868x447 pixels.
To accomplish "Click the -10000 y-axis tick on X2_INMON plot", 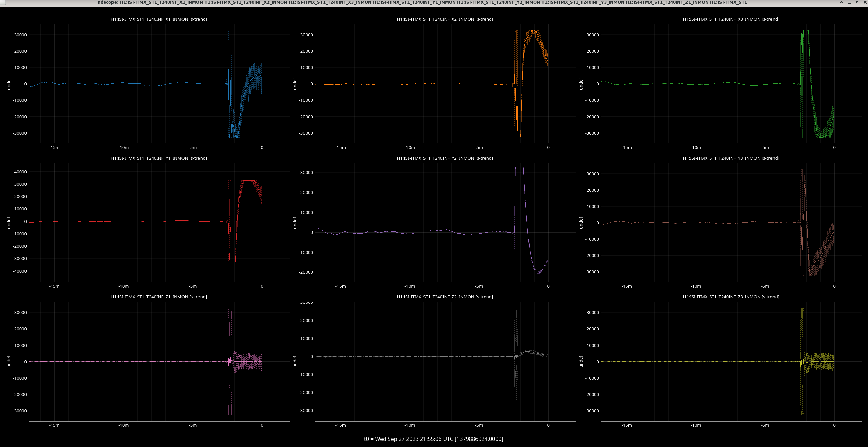I will 306,100.
